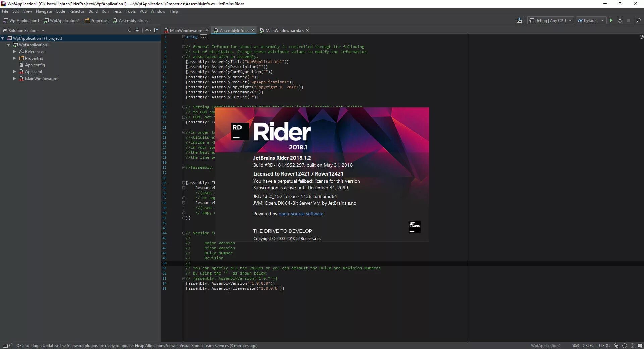Image resolution: width=644 pixels, height=349 pixels.
Task: Click the background tasks spinner icon in the status bar
Action: coord(11,345)
